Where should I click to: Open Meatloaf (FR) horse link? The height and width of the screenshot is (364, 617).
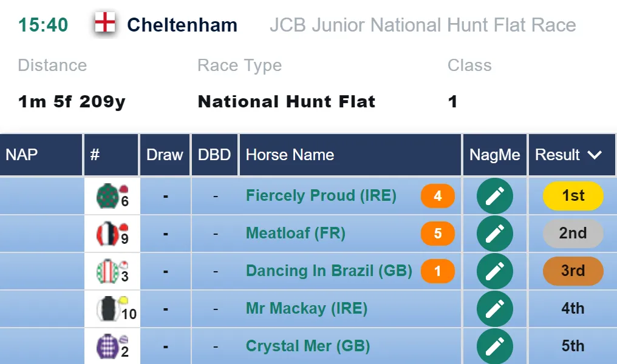[x=296, y=233]
